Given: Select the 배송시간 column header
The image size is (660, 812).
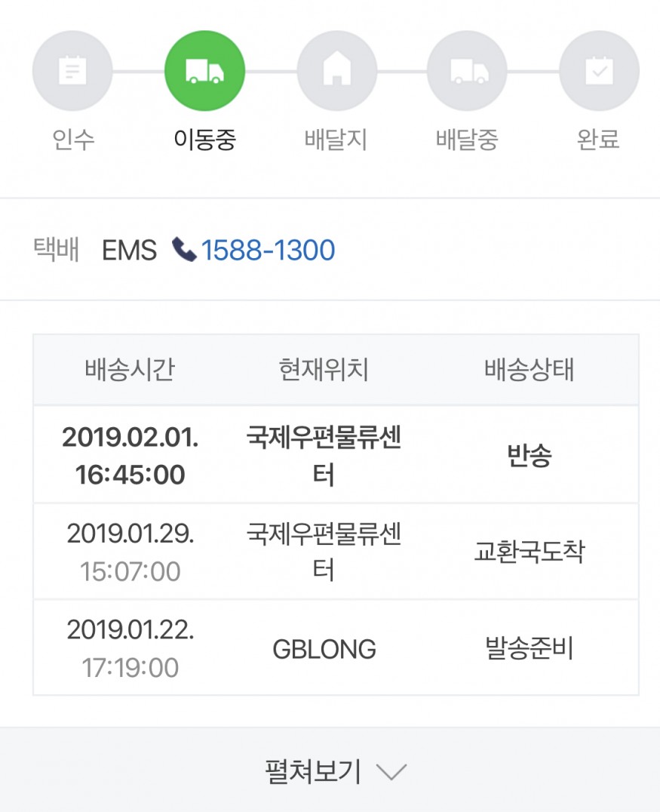Looking at the screenshot, I should point(130,371).
